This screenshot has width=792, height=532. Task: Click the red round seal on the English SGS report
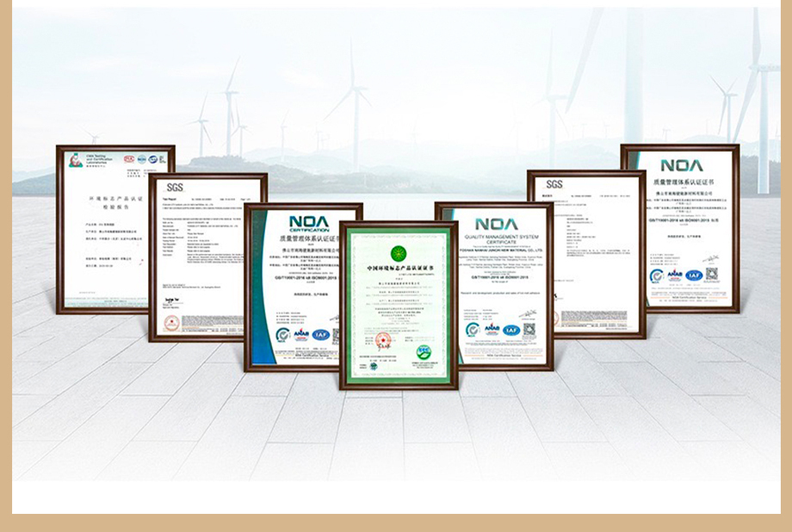tap(171, 324)
